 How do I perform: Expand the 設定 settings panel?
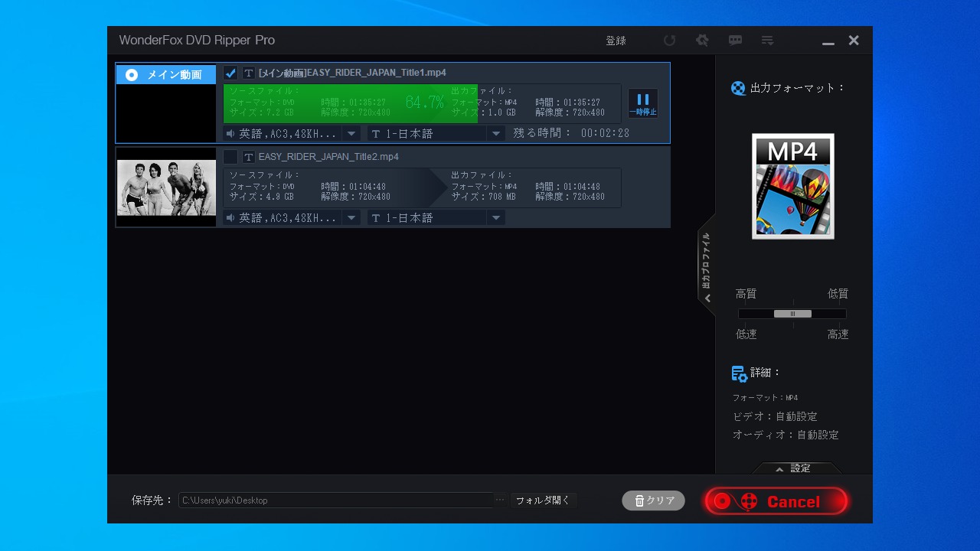794,468
